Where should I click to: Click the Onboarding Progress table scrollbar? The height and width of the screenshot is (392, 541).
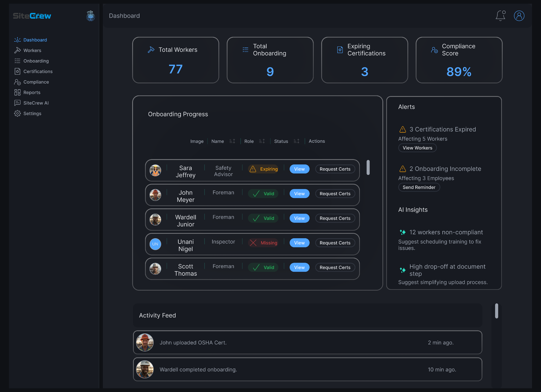tap(368, 168)
